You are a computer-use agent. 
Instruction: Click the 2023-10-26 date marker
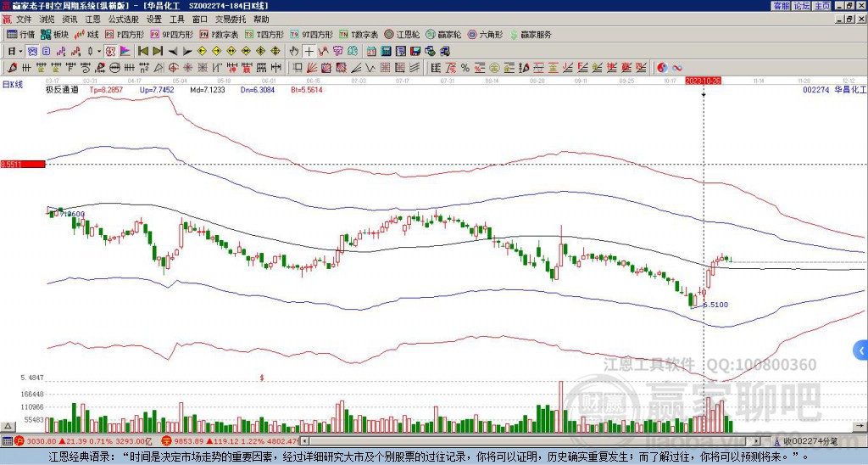pos(704,81)
